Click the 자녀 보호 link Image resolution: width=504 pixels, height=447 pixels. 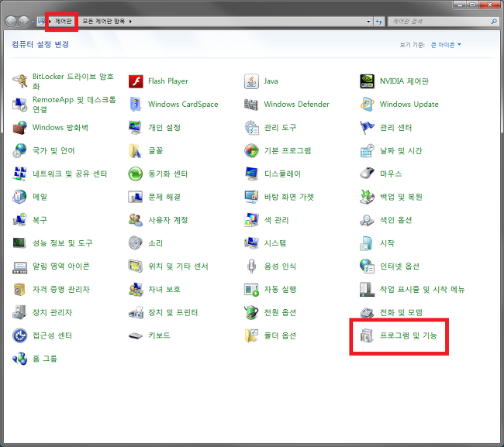[164, 289]
